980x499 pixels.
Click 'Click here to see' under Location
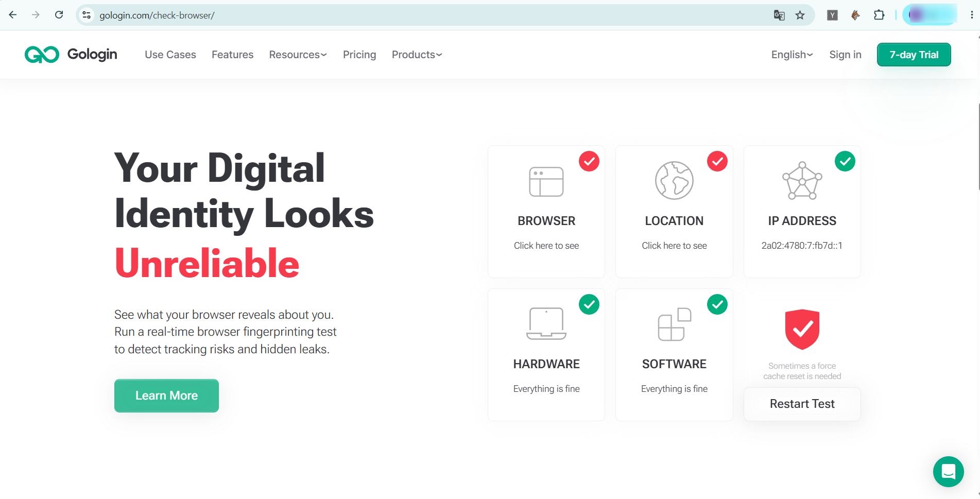point(674,246)
